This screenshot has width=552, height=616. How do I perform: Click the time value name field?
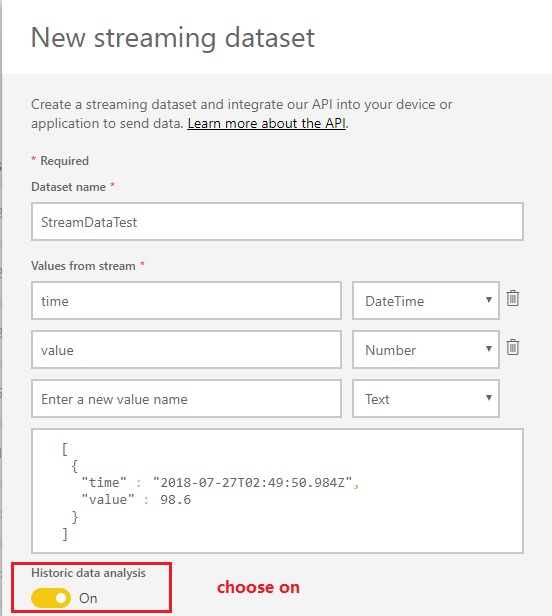[x=186, y=301]
